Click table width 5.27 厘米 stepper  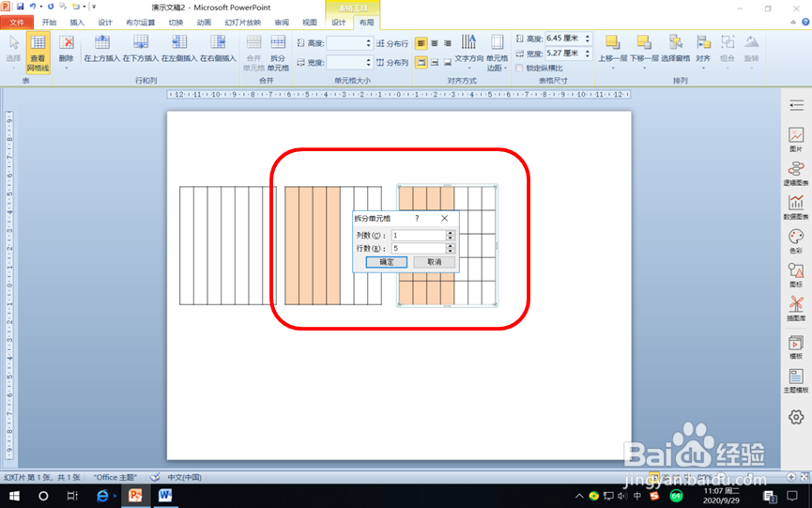click(x=588, y=54)
